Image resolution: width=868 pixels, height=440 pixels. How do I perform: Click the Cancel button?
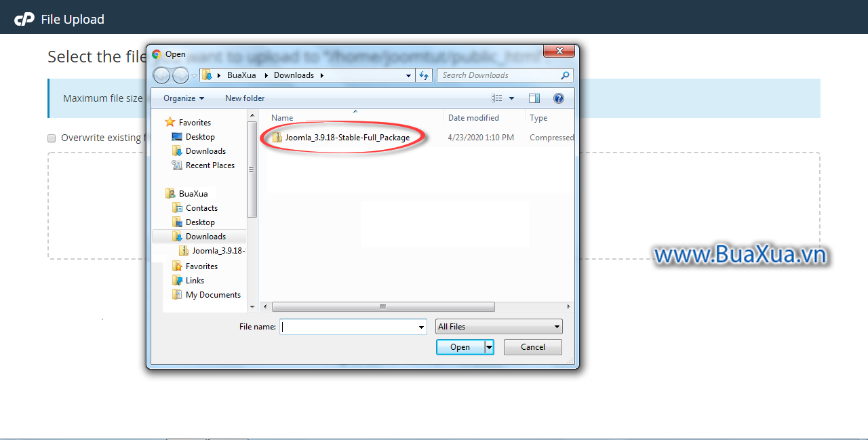(533, 347)
